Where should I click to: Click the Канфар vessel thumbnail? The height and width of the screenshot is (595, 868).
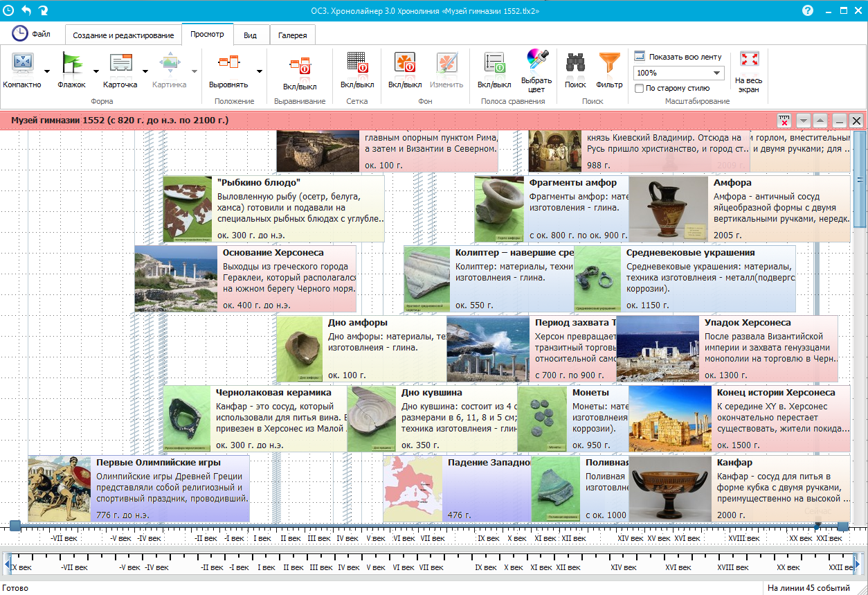click(670, 488)
